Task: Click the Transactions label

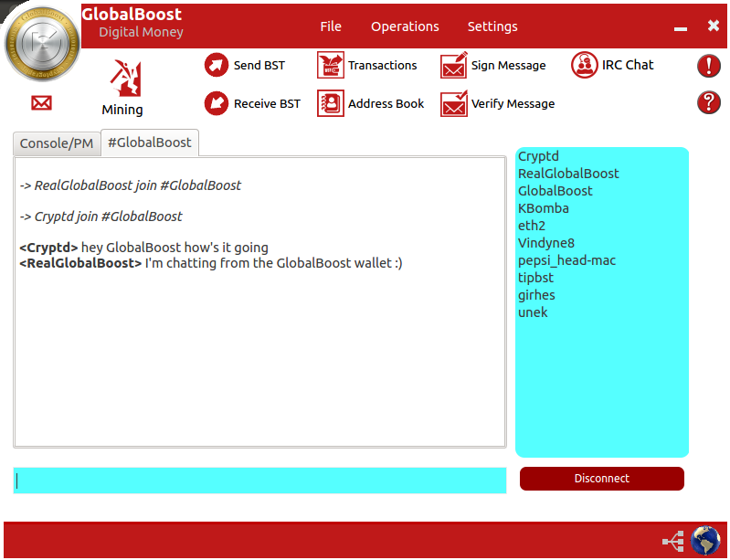Action: click(382, 65)
